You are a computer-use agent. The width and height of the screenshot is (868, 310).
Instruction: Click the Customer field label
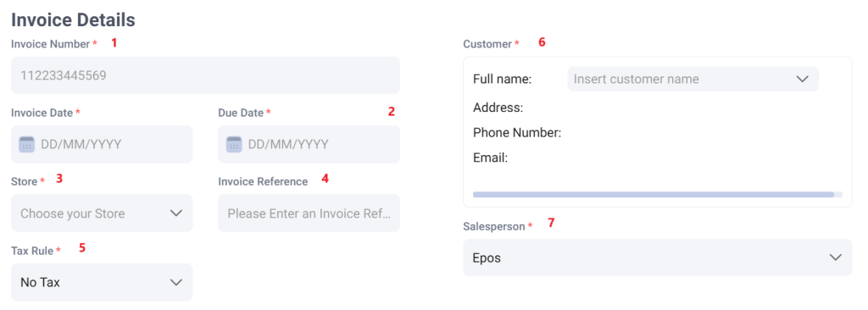tap(487, 44)
